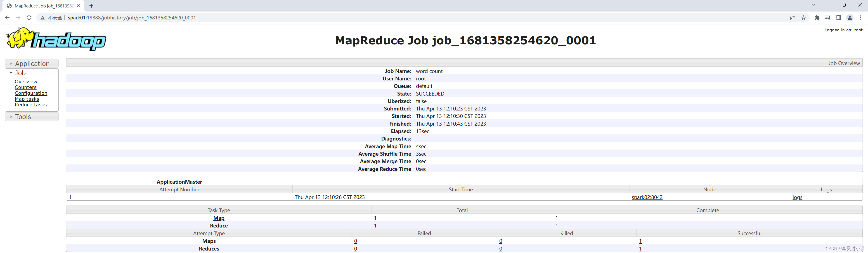The width and height of the screenshot is (868, 253).
Task: Click the 13sec elapsed value
Action: (x=423, y=131)
